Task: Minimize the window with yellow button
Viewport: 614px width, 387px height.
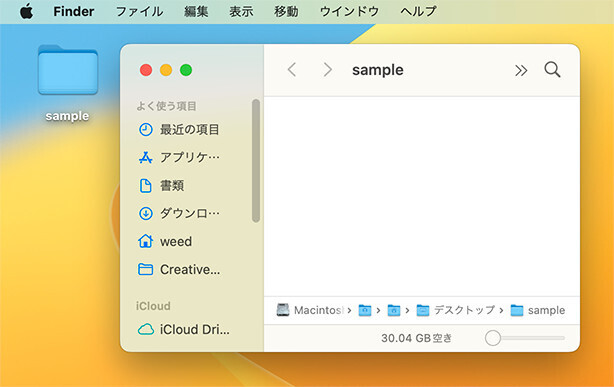Action: pyautogui.click(x=166, y=70)
